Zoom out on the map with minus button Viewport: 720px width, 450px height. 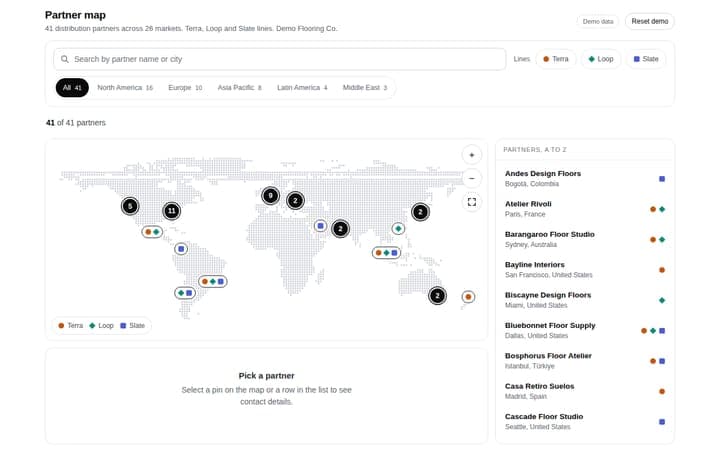pyautogui.click(x=472, y=179)
